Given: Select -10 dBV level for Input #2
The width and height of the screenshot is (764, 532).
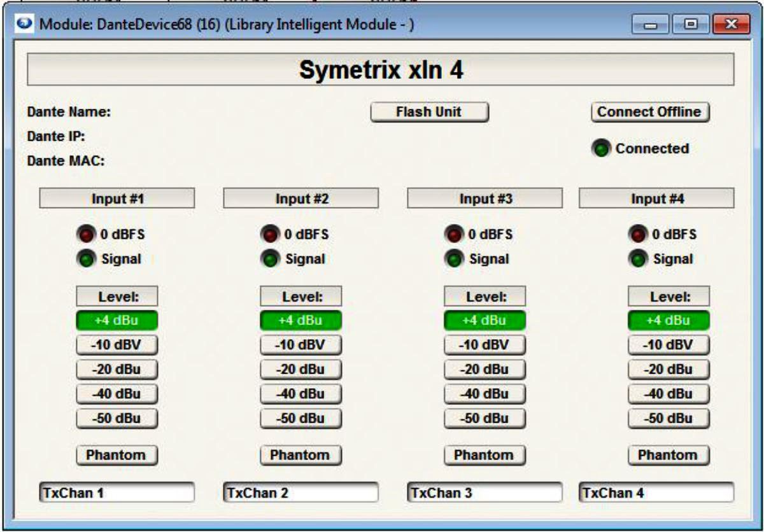Looking at the screenshot, I should pyautogui.click(x=301, y=345).
